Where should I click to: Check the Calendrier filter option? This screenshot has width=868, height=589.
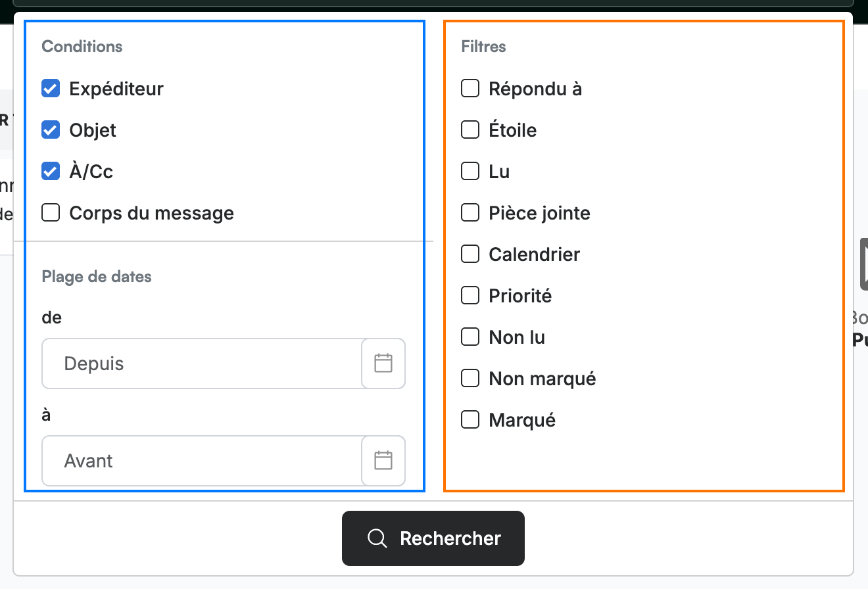click(470, 254)
